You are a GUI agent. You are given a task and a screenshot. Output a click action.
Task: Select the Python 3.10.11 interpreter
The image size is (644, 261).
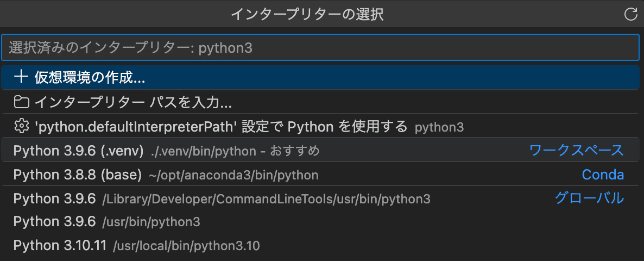tap(60, 246)
